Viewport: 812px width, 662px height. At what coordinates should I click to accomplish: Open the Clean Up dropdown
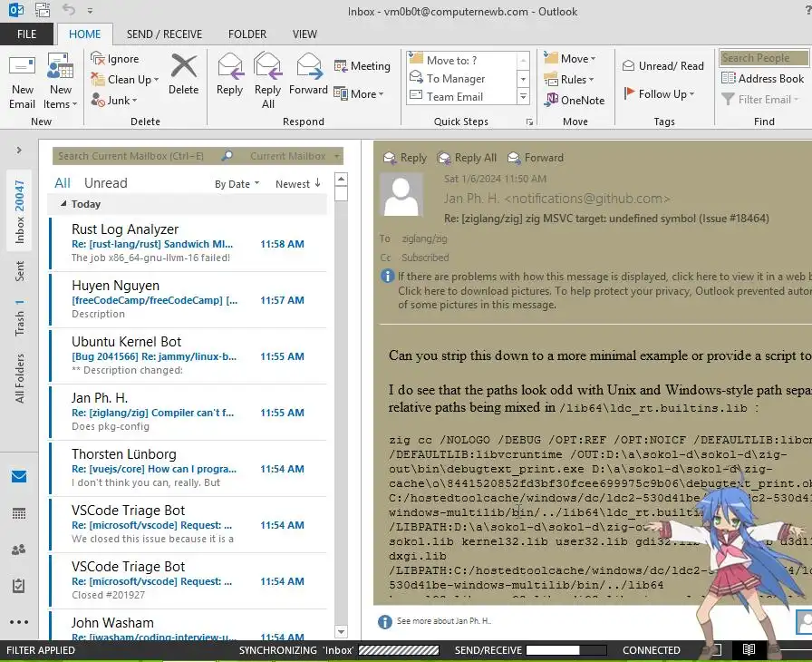(x=125, y=79)
